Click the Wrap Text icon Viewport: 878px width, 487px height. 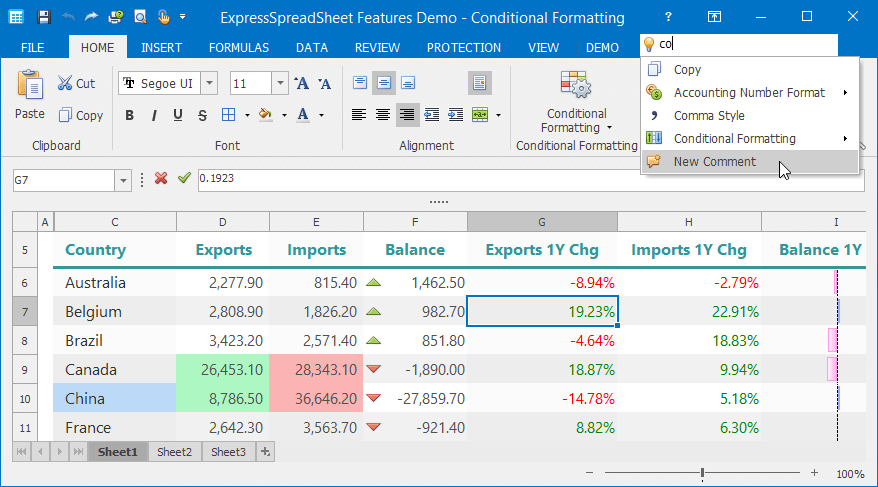click(x=480, y=84)
